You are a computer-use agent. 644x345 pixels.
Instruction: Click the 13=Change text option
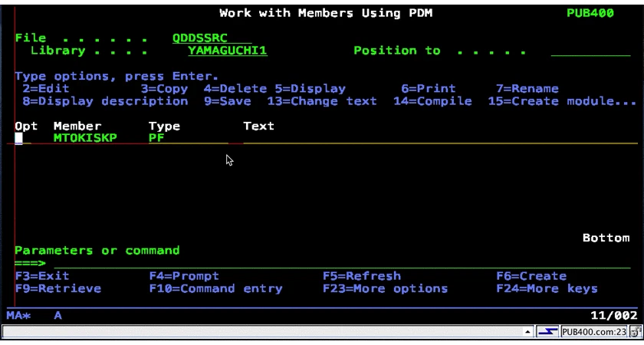tap(322, 101)
